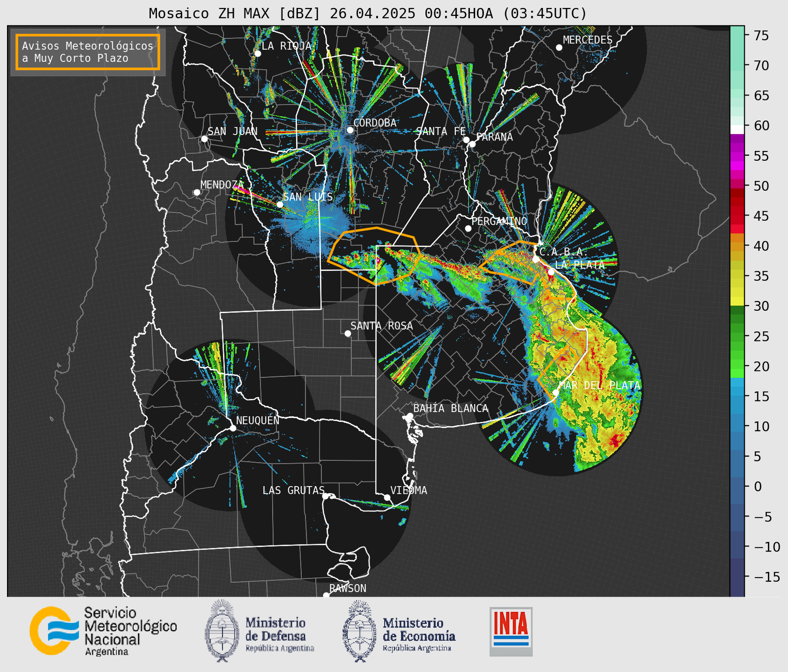Screen dimensions: 788x672
Task: Click the SANTA FE city label
Action: pyautogui.click(x=441, y=131)
